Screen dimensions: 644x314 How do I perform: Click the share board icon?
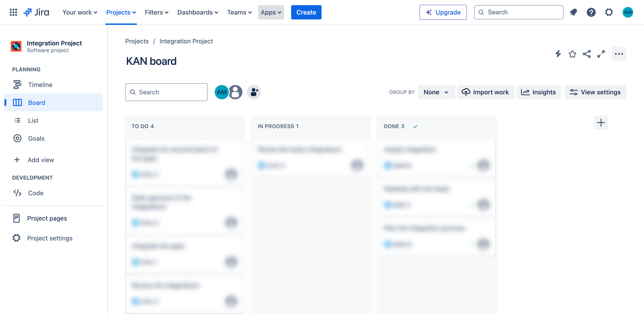pos(587,54)
